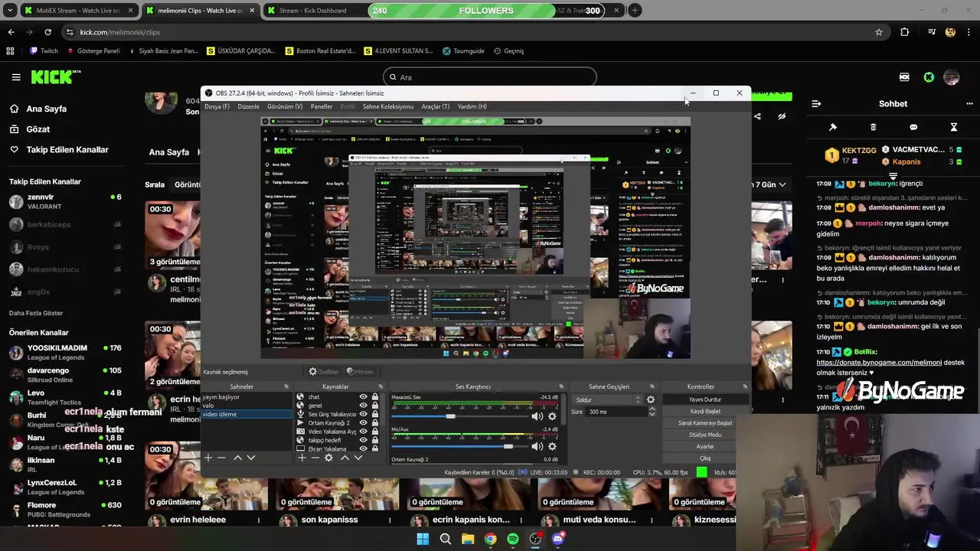Open File Explorer from the taskbar
Image resolution: width=980 pixels, height=551 pixels.
(468, 539)
